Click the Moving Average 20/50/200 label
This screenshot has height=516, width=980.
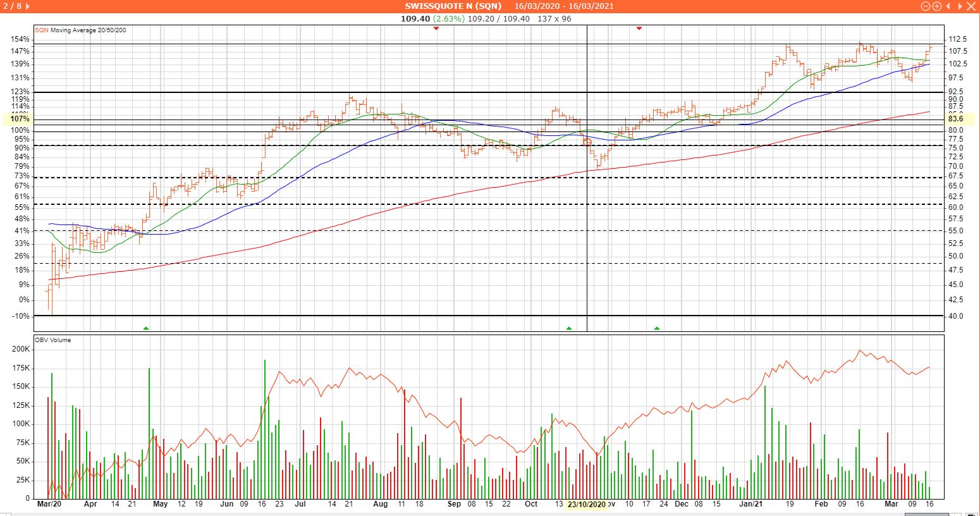coord(88,30)
